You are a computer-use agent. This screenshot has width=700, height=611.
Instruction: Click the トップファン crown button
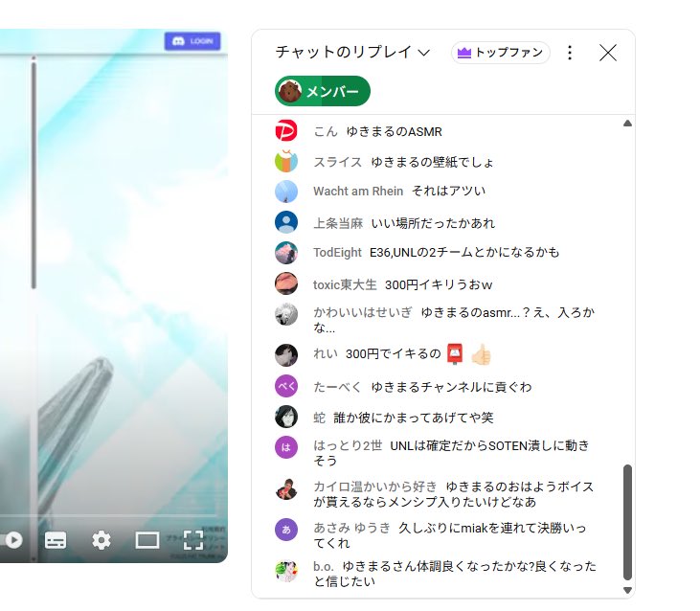(501, 53)
